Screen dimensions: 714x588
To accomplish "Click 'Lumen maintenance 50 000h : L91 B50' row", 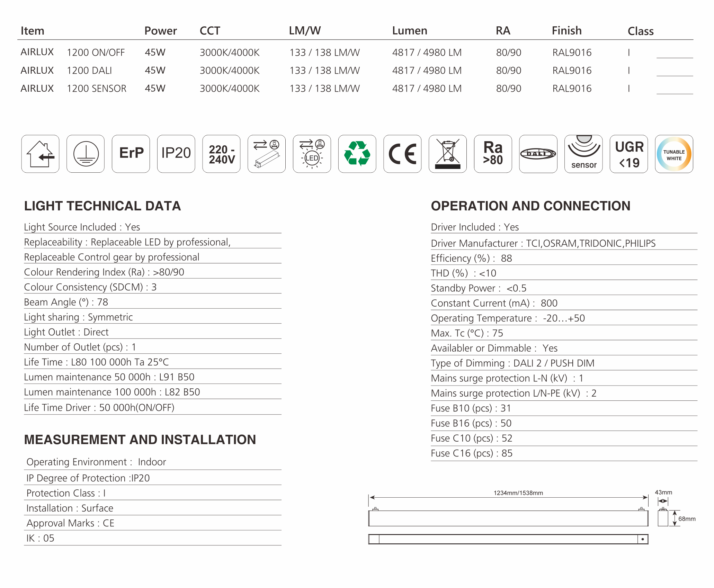I will tap(152, 377).
